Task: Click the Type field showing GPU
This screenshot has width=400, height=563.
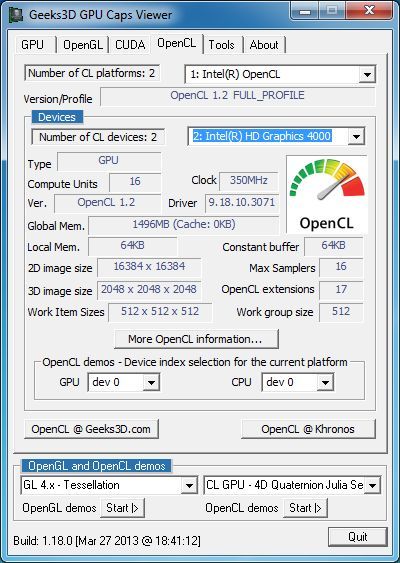Action: pyautogui.click(x=109, y=162)
